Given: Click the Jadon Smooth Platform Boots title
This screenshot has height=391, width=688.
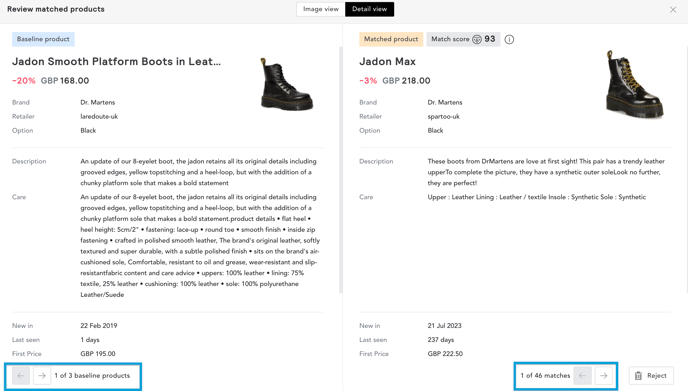Looking at the screenshot, I should (x=116, y=61).
